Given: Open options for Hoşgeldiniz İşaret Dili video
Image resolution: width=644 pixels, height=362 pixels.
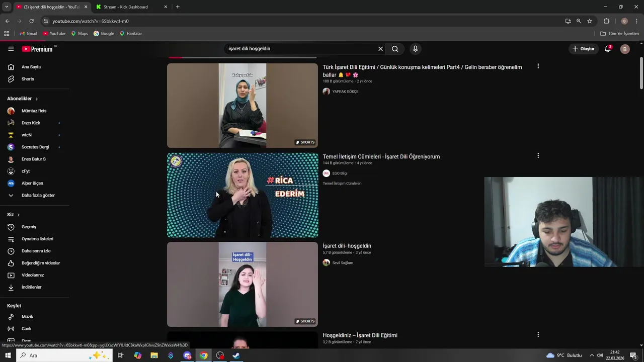Looking at the screenshot, I should tap(538, 334).
